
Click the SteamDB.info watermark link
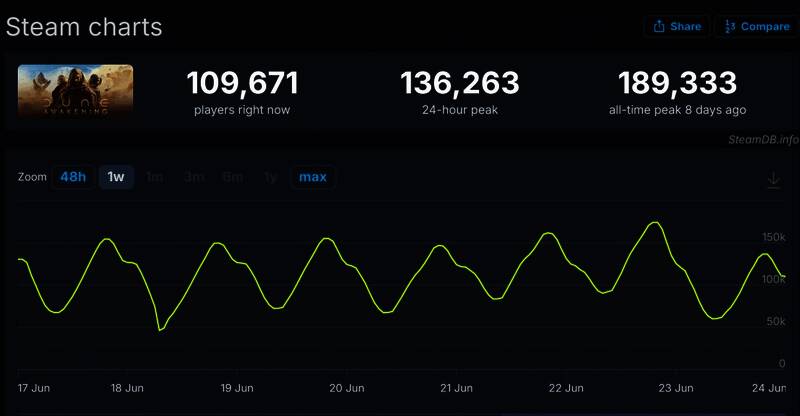[763, 140]
